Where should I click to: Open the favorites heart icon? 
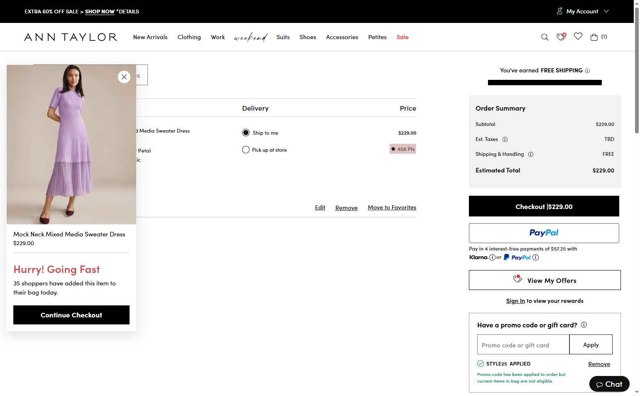(x=578, y=36)
